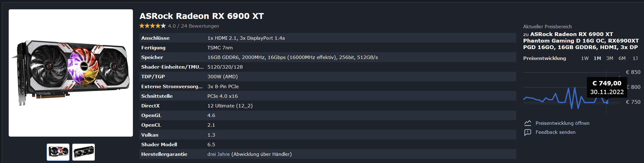
Task: Select the 1M price range tab
Action: click(x=597, y=58)
